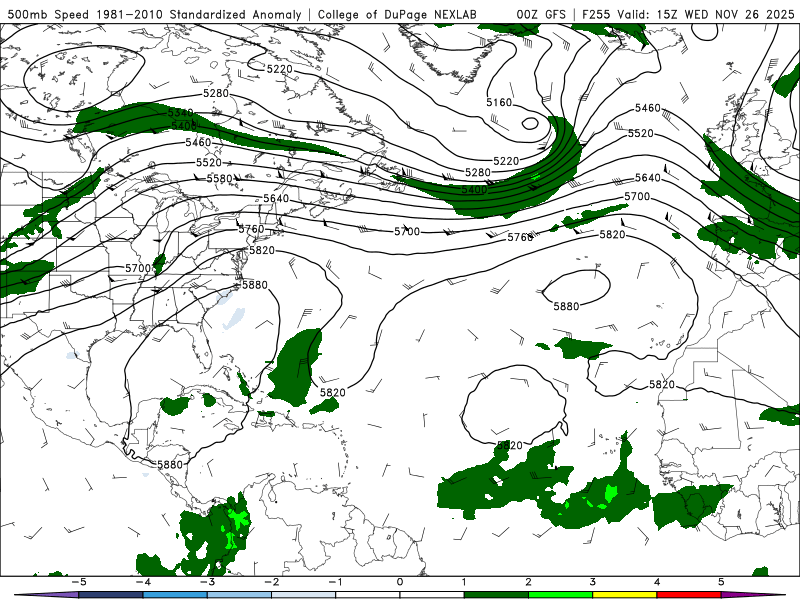
Task: Click the colorbar tick label '0'
Action: (400, 582)
